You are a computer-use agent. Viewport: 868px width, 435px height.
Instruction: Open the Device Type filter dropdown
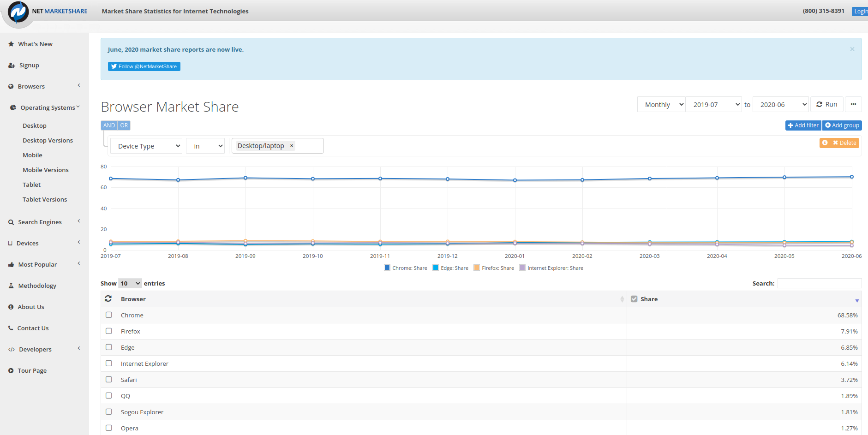pyautogui.click(x=146, y=146)
